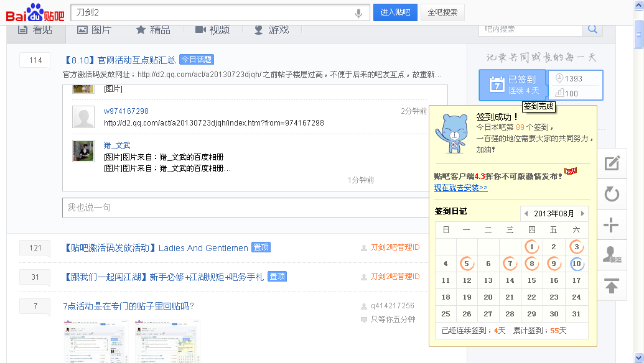Click the 114 reply count badge
The height and width of the screenshot is (363, 644).
35,60
